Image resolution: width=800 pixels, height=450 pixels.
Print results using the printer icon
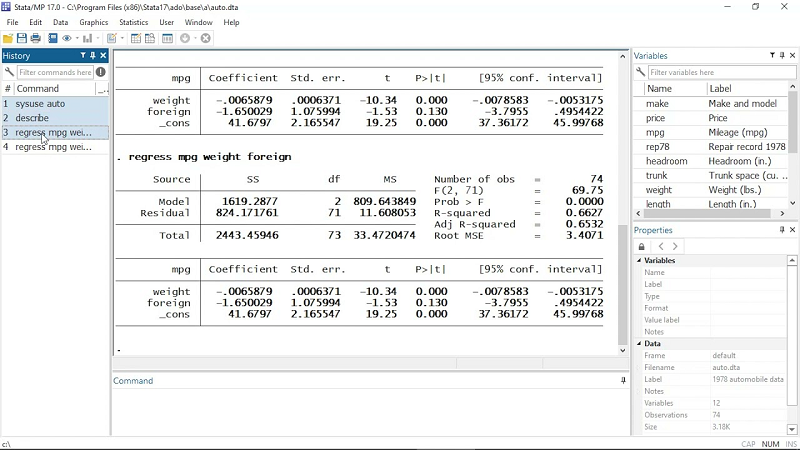point(36,38)
